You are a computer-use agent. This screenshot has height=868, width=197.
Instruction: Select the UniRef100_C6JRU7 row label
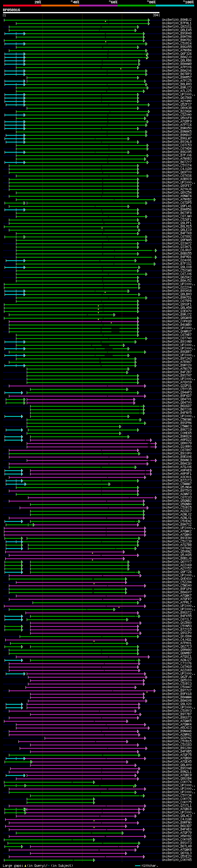coord(177,250)
